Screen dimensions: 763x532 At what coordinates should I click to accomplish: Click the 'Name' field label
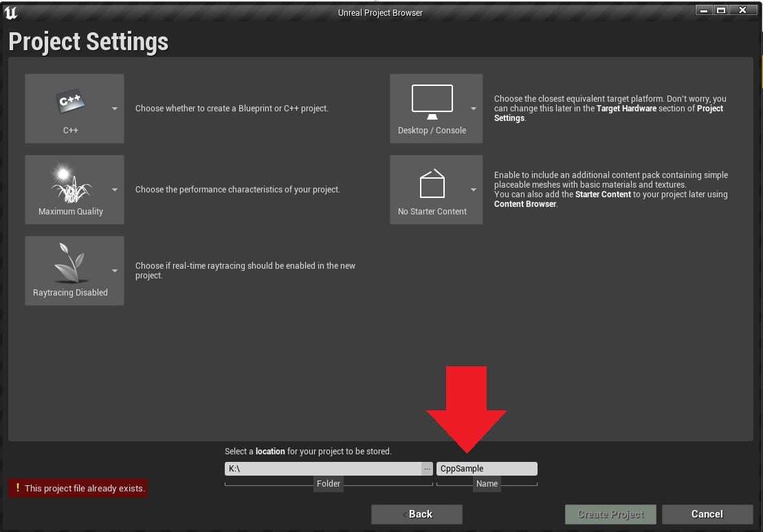click(487, 484)
